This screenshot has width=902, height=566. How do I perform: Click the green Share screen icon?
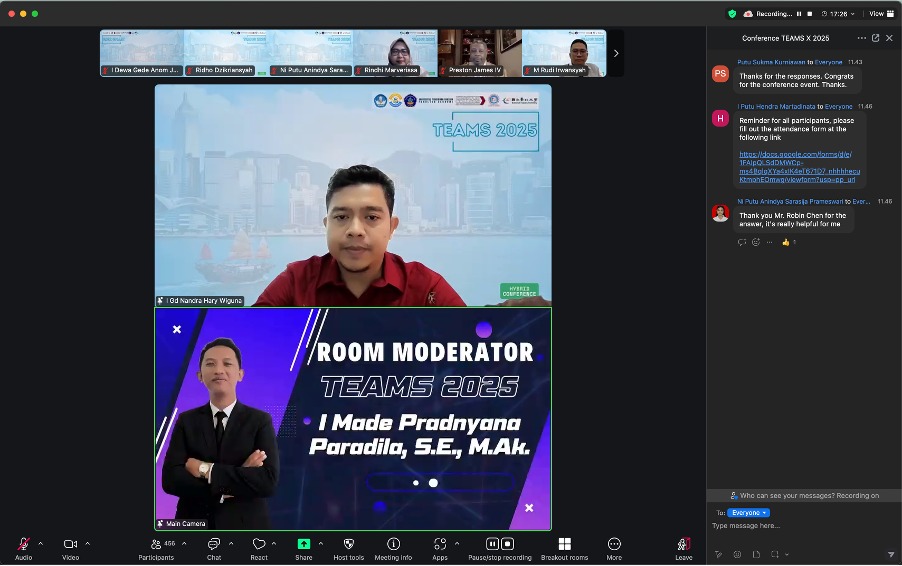[x=303, y=544]
